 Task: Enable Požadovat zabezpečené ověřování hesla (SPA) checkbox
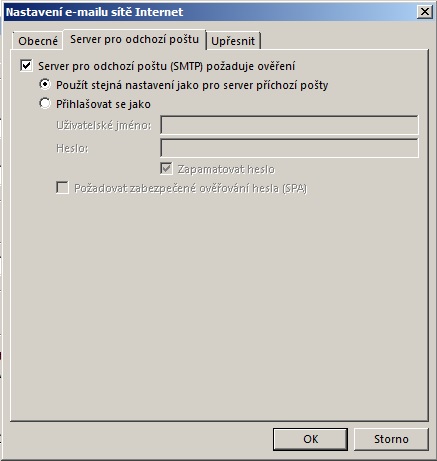(x=62, y=188)
